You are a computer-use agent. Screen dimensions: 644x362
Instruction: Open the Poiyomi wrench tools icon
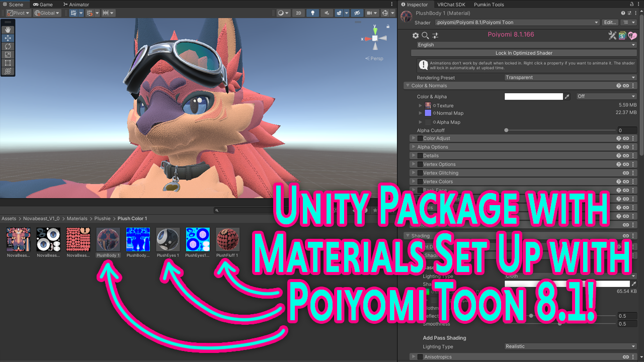coord(612,35)
